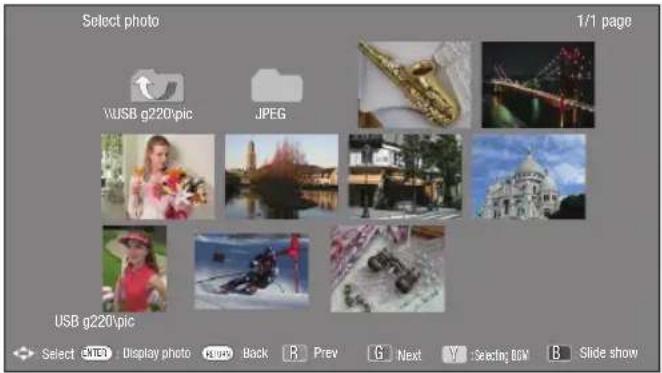Click the G green key icon
The height and width of the screenshot is (373, 662).
pos(380,353)
